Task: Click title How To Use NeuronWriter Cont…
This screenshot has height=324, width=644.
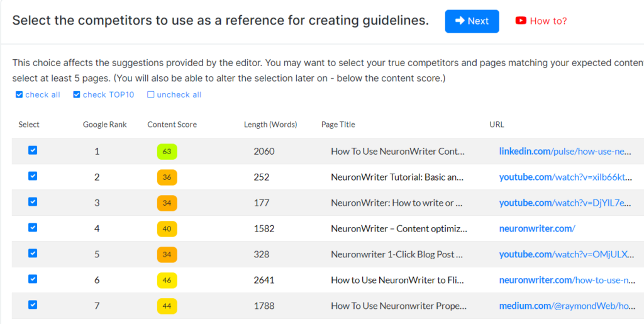Action: coord(397,152)
